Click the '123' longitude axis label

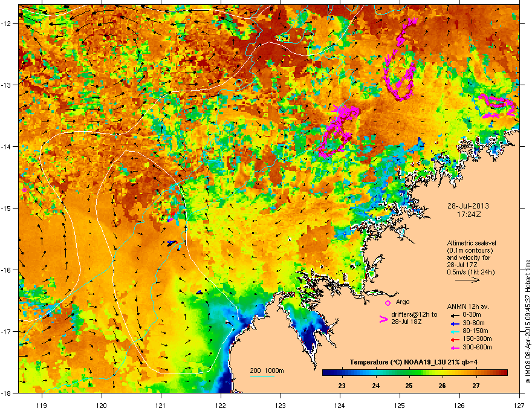tap(281, 405)
